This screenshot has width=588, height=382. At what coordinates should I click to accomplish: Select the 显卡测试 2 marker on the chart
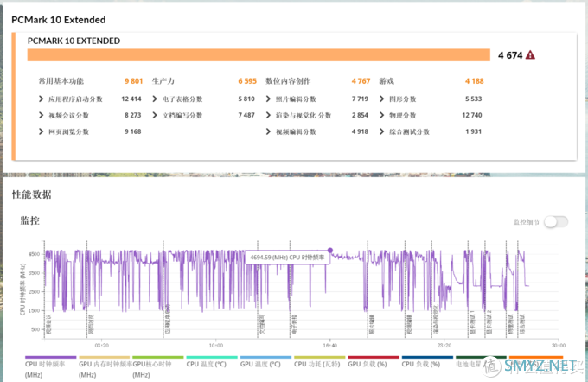pyautogui.click(x=489, y=322)
